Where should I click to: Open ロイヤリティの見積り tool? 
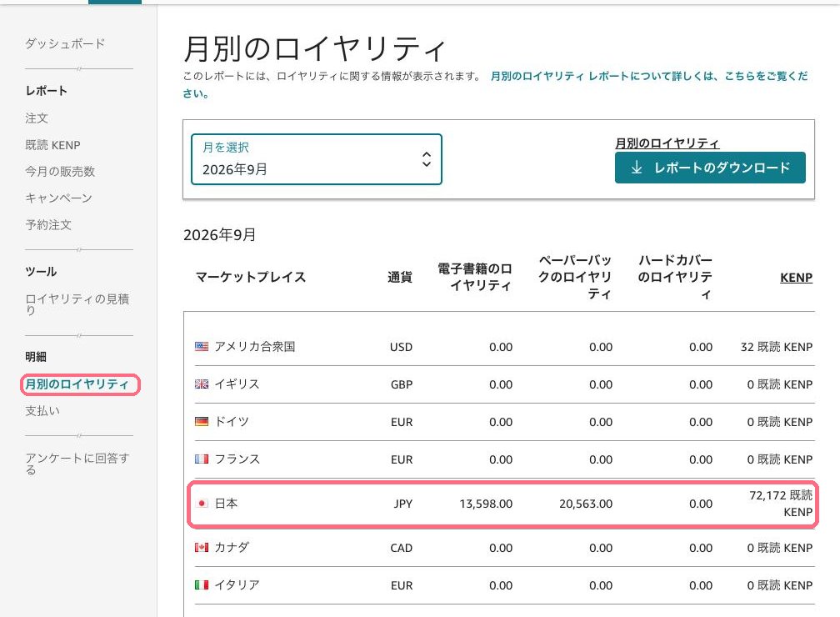coord(77,304)
